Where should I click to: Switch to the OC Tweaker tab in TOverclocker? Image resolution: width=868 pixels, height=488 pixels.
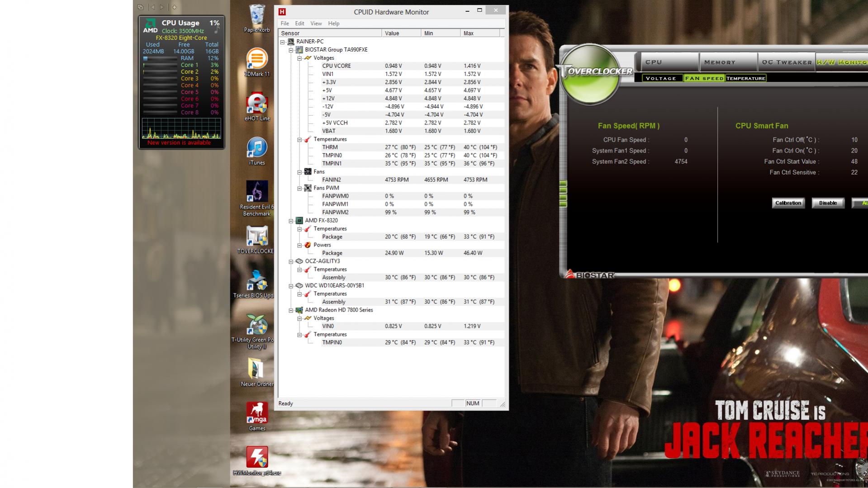pos(786,62)
